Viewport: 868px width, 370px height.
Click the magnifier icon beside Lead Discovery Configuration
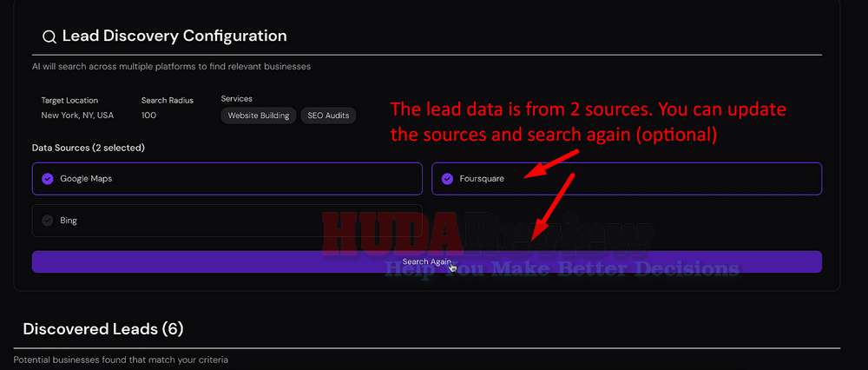point(49,37)
